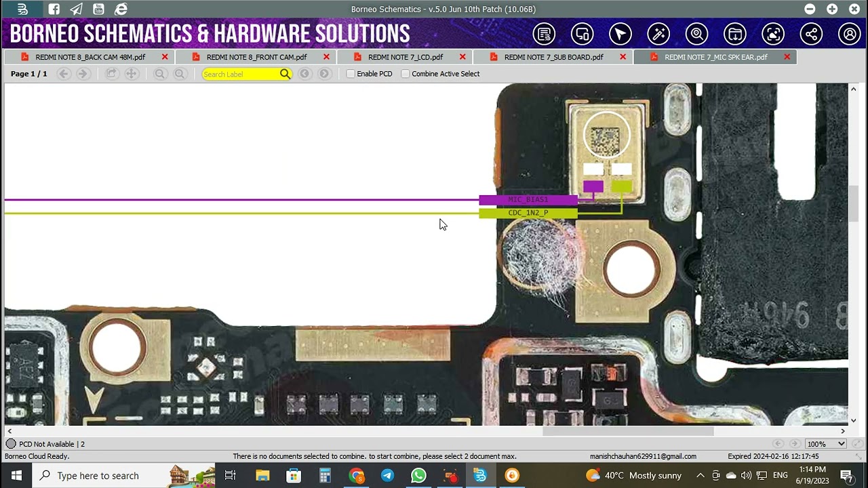Viewport: 868px width, 488px height.
Task: Go to next page arrow
Action: (x=83, y=74)
